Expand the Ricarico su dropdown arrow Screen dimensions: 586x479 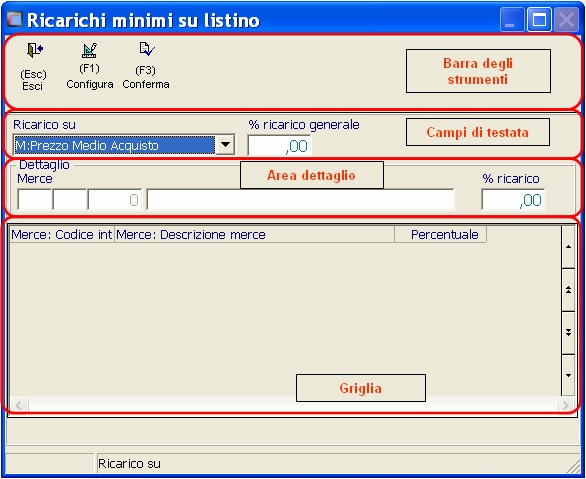click(x=225, y=145)
